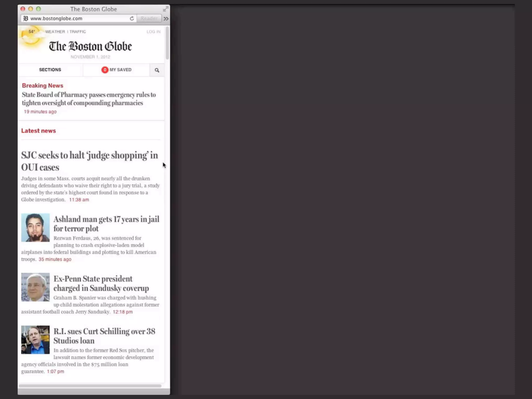The height and width of the screenshot is (399, 532).
Task: Click the search magnifier icon
Action: pos(157,70)
